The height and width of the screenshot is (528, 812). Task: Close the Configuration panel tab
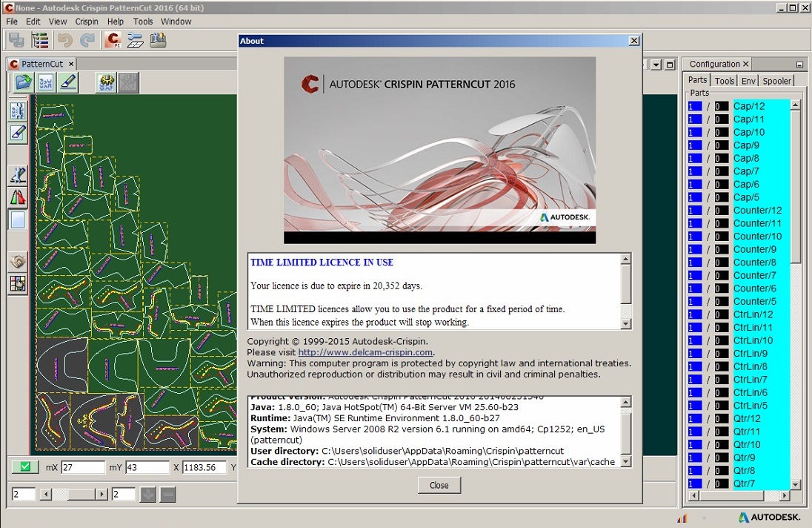click(746, 64)
